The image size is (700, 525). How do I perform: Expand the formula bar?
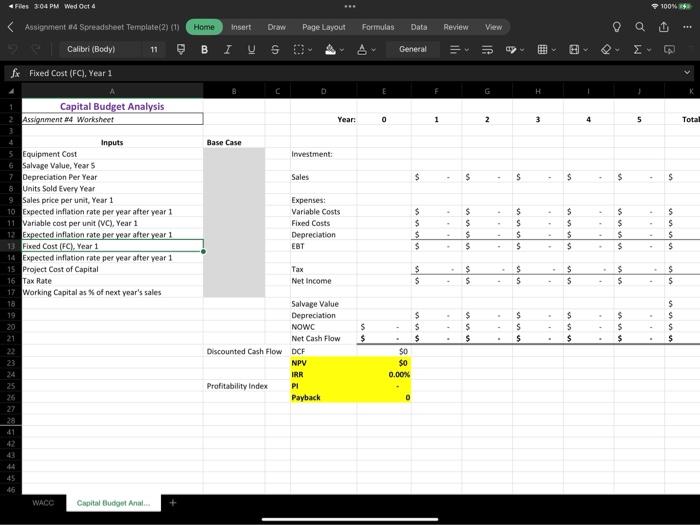[687, 72]
